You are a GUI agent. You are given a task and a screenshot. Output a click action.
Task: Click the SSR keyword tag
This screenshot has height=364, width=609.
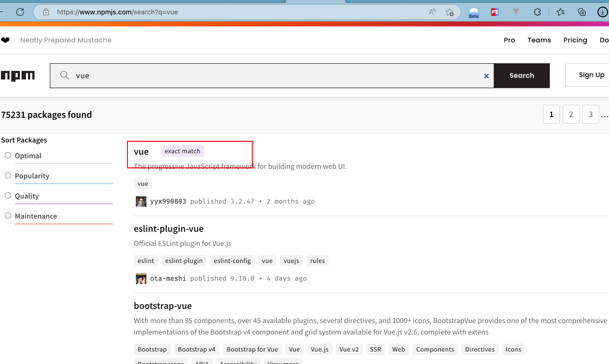[375, 349]
